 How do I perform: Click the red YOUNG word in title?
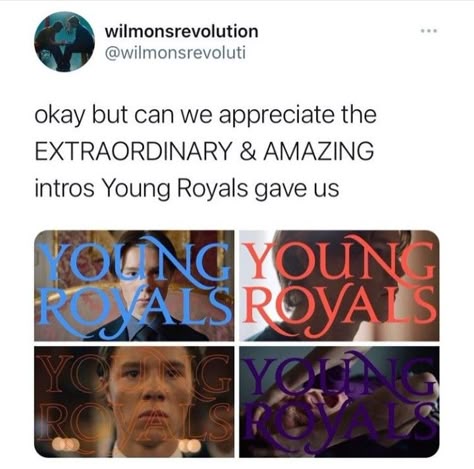pos(339,258)
